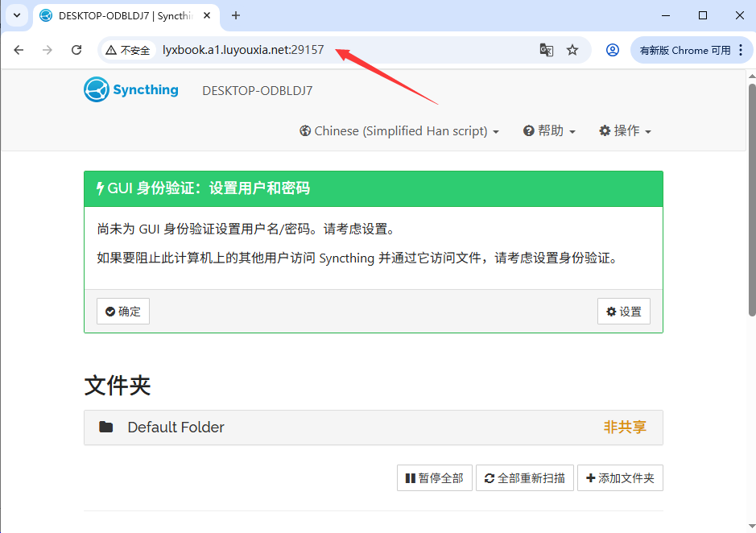Open the 操作 actions dropdown menu
The height and width of the screenshot is (533, 756).
pos(625,130)
